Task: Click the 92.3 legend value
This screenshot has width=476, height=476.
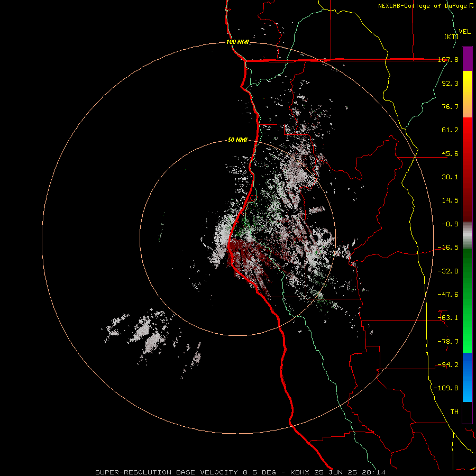Action: 450,83
